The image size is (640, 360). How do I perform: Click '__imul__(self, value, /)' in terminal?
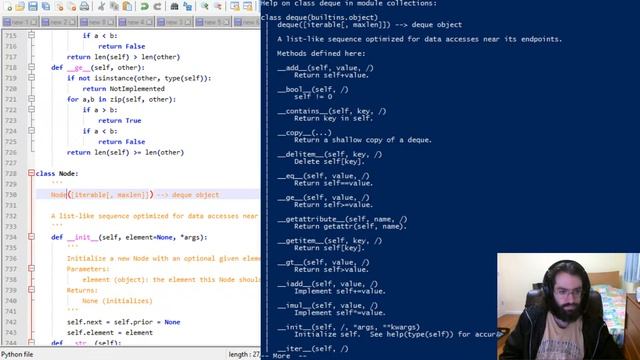pyautogui.click(x=327, y=306)
